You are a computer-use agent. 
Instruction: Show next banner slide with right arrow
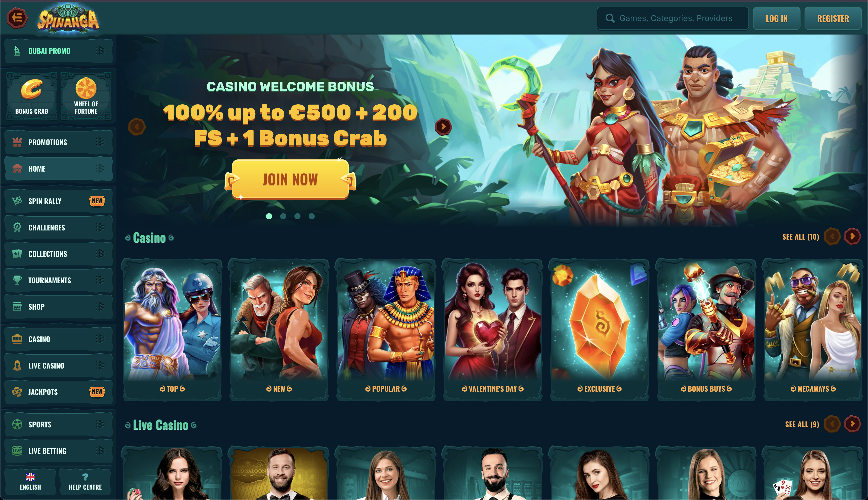pos(443,127)
